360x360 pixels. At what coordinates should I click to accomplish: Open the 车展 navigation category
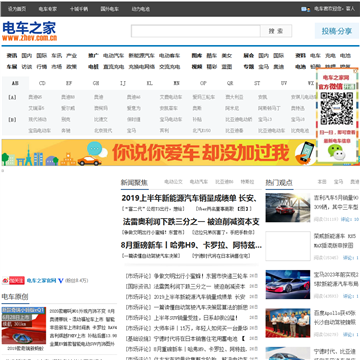(12, 67)
